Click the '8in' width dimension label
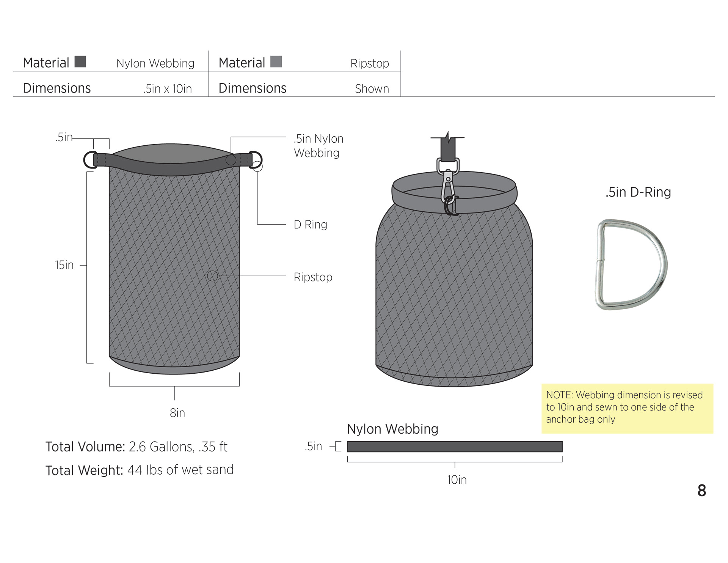The width and height of the screenshot is (728, 563). point(177,413)
